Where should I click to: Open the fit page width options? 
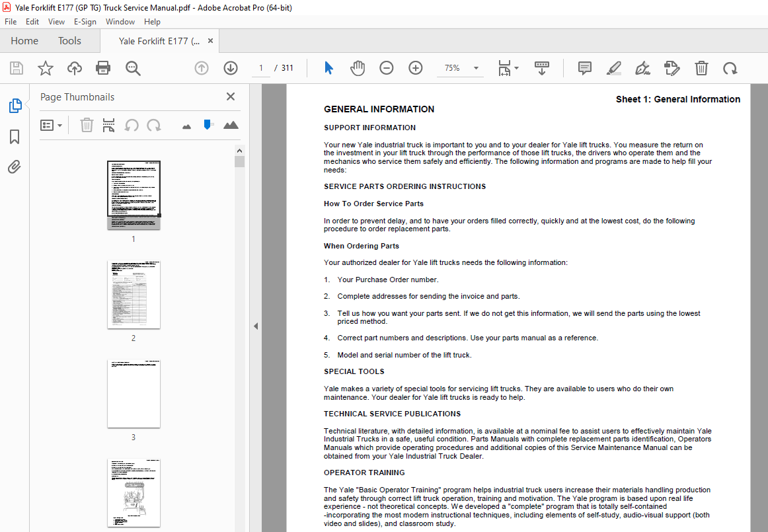coord(508,68)
